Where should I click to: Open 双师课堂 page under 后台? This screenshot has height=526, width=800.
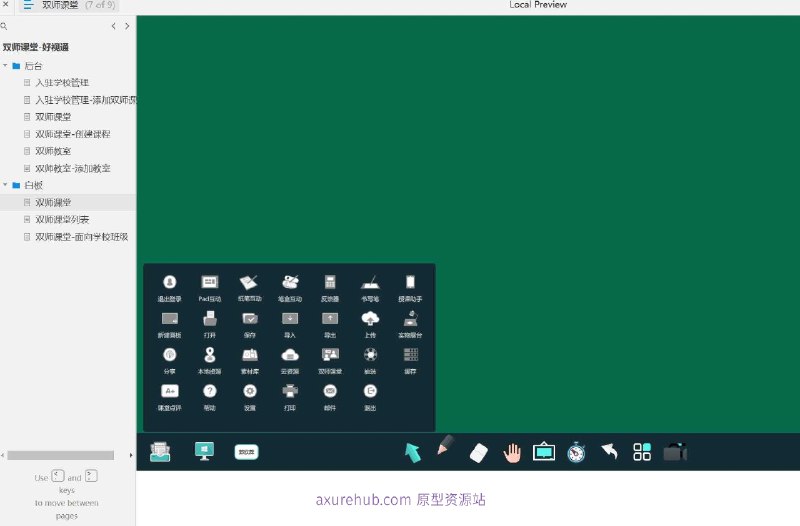53,117
